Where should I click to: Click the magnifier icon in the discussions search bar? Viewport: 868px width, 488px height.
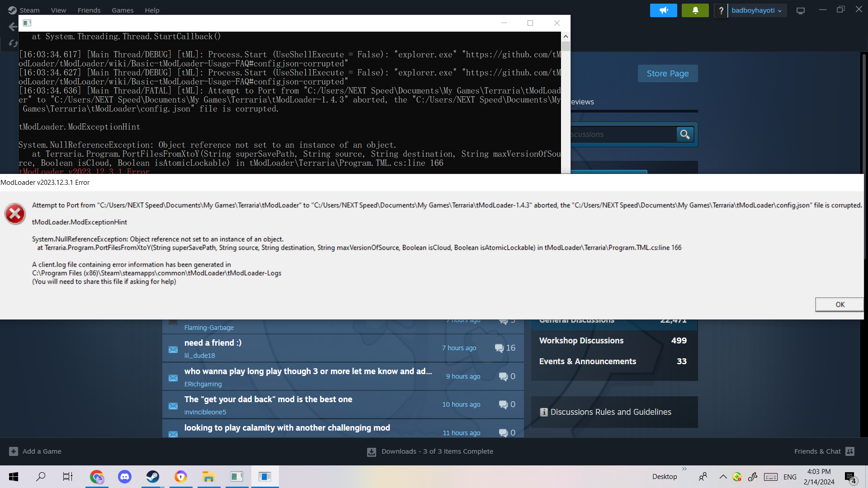click(685, 134)
